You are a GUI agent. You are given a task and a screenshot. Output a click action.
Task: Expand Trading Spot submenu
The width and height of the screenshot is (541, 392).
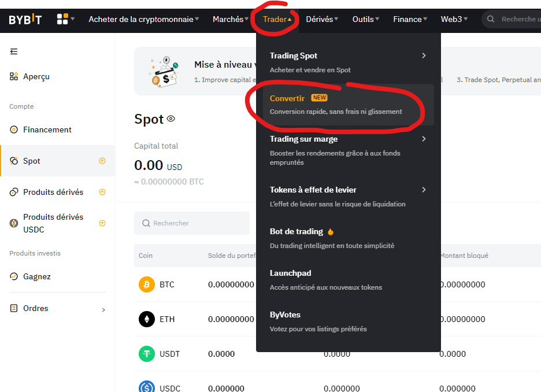[424, 56]
